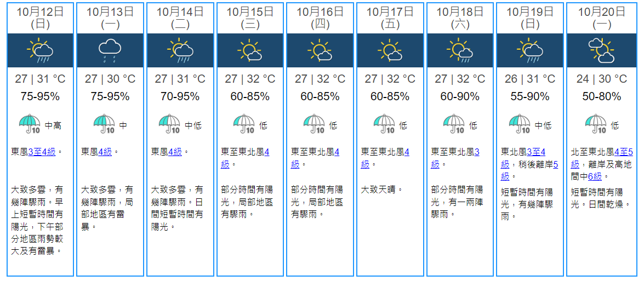Click the 10月16日 (四) date header
Viewport: 644px width, 281px height.
[320, 18]
